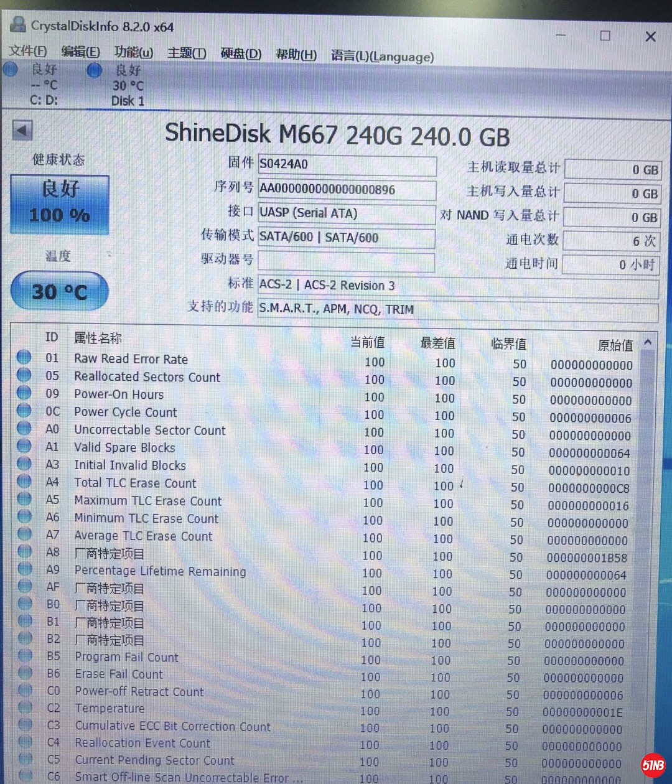This screenshot has height=784, width=672.
Task: Click status icon for Maximum TLC Erase Count
Action: click(x=24, y=498)
